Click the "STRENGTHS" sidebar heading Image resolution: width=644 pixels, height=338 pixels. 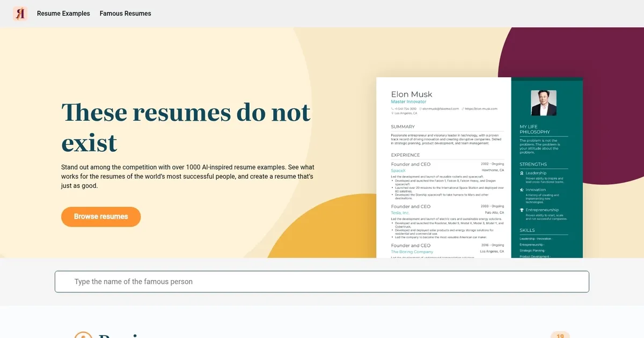pyautogui.click(x=533, y=164)
